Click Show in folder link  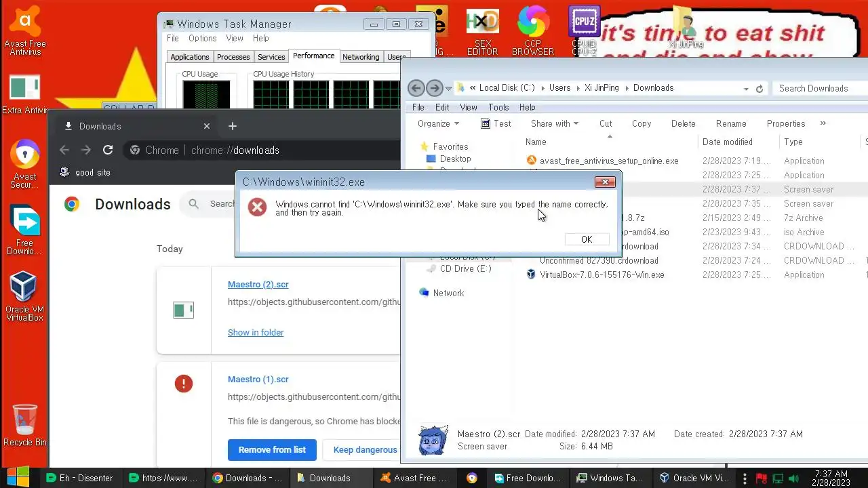pos(256,333)
